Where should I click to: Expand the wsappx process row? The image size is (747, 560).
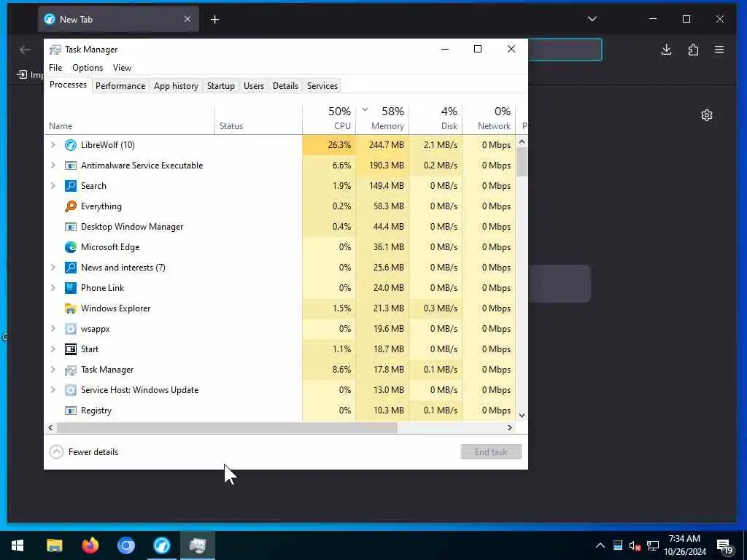[x=53, y=329]
